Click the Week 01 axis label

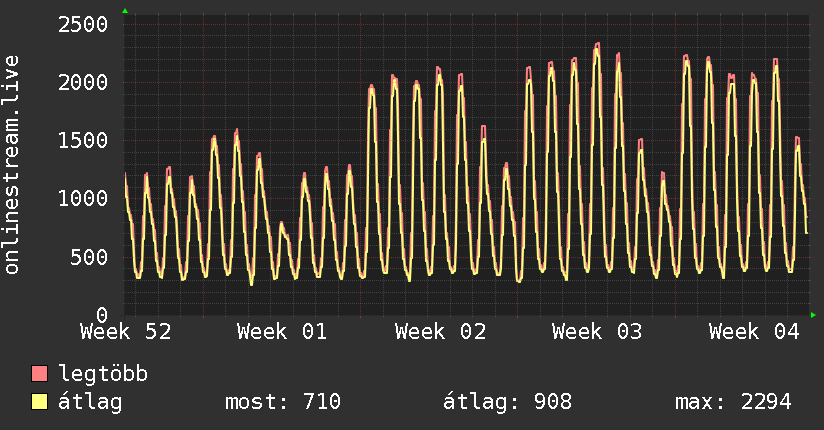pyautogui.click(x=282, y=332)
